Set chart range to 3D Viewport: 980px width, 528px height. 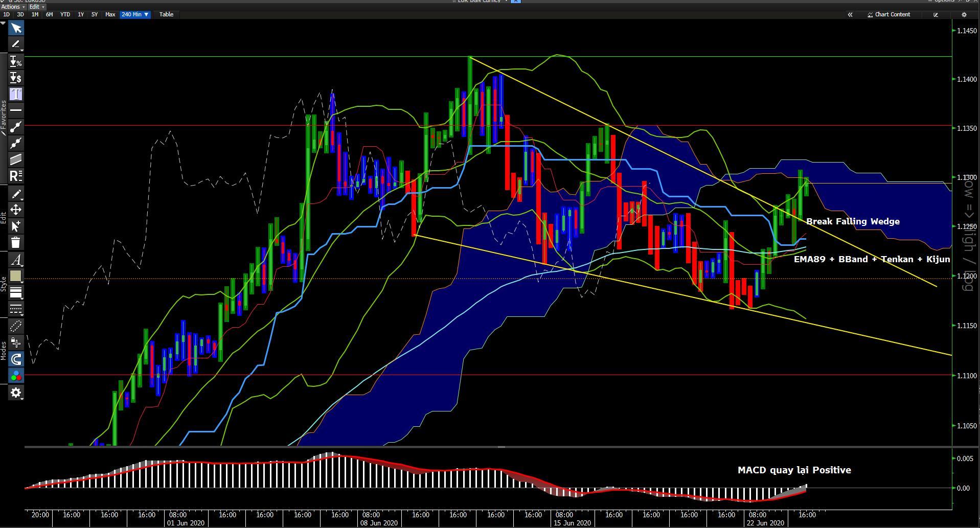pos(20,14)
